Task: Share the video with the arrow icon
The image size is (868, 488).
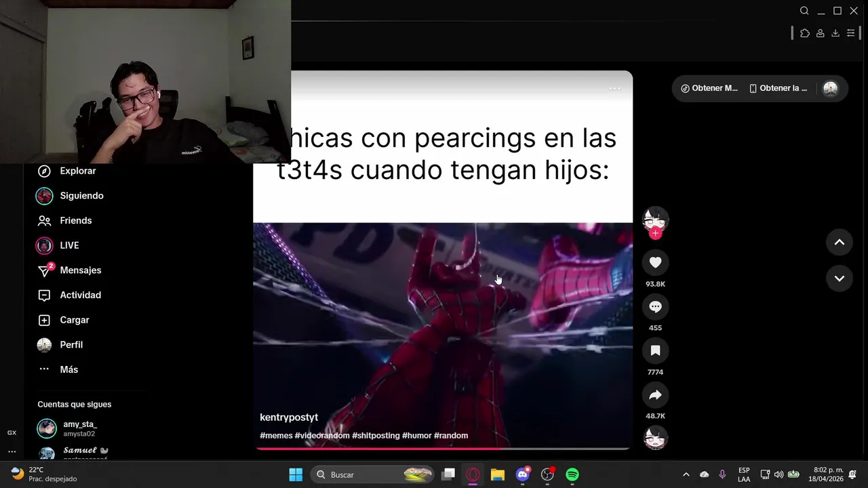Action: click(x=655, y=394)
